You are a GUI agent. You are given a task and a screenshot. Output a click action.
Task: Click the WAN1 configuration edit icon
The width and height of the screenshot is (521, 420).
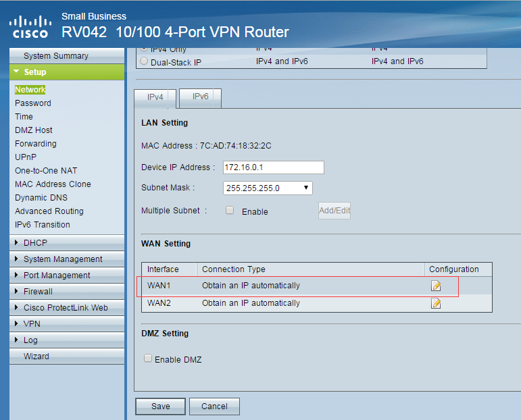click(x=436, y=286)
